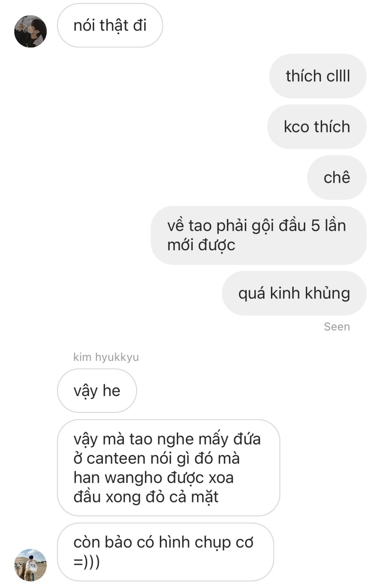Tap the 'quá kinh khủng' message bubble

(294, 293)
